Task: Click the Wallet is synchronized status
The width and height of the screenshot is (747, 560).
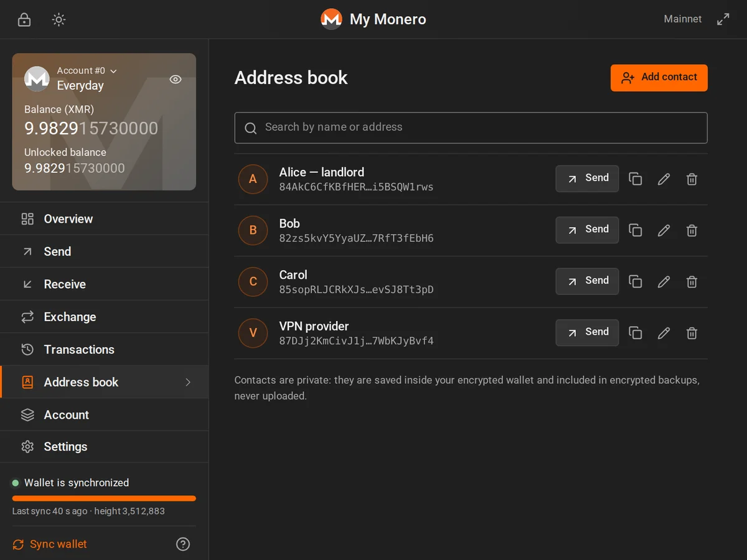Action: coord(70,483)
